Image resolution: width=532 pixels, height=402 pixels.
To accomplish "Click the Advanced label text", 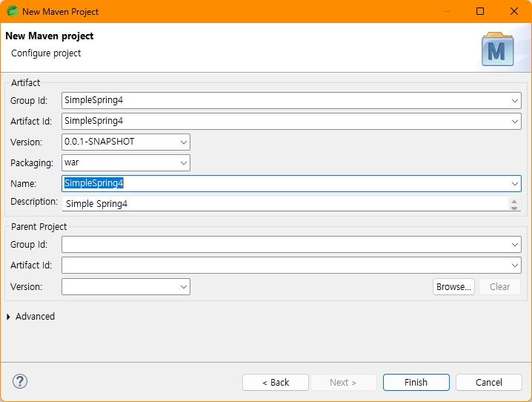I will (35, 317).
